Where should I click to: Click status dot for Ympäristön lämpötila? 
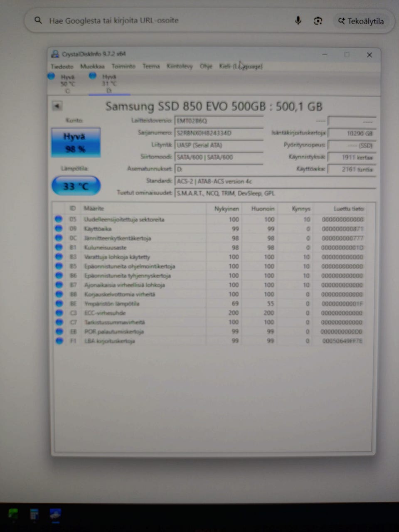(x=59, y=303)
